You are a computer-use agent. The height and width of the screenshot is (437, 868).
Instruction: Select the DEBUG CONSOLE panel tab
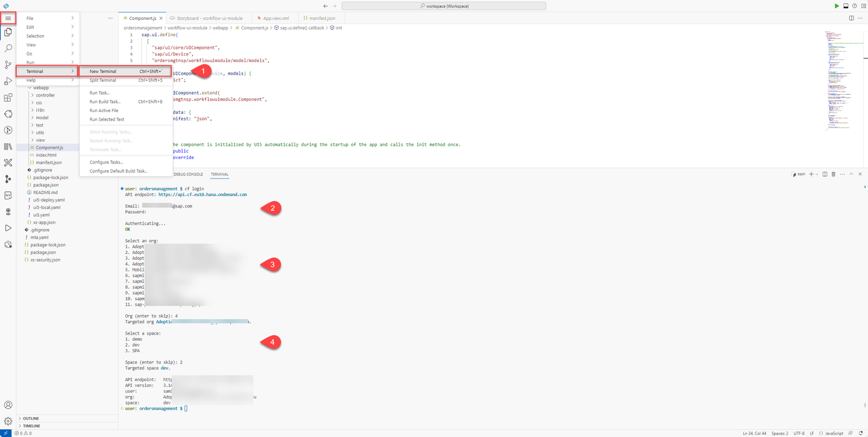click(188, 174)
